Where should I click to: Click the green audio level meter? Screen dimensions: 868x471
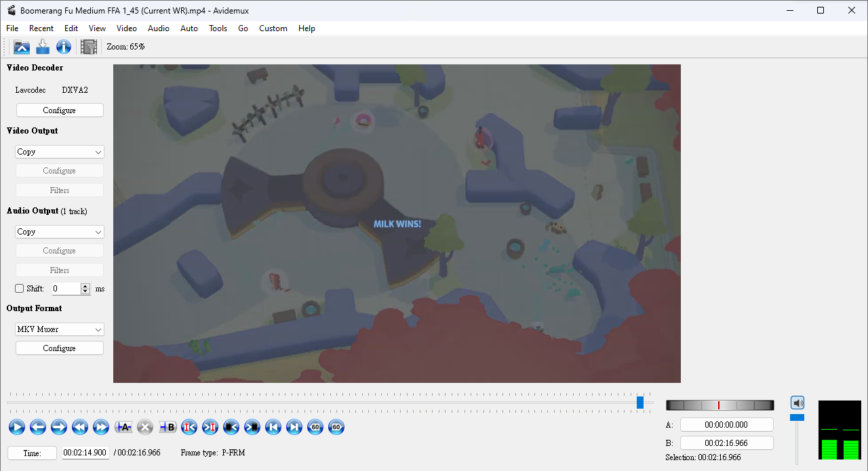[x=840, y=430]
